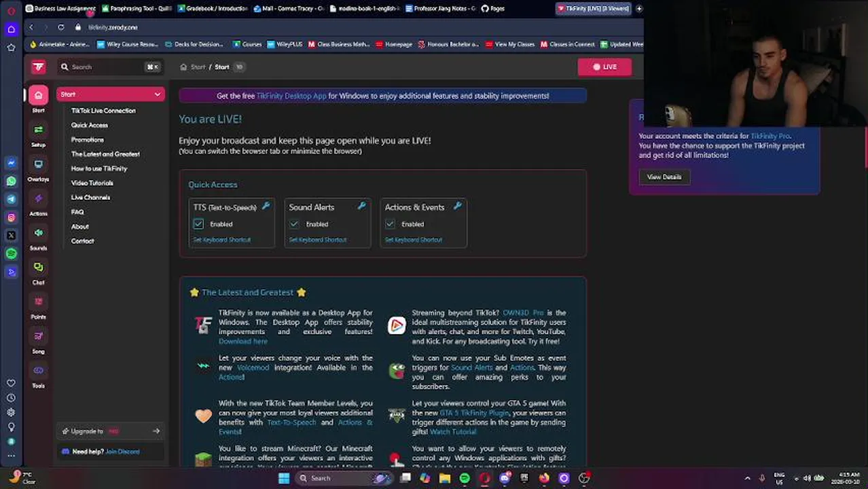Click the View Details button
This screenshot has height=489, width=868.
[x=664, y=177]
